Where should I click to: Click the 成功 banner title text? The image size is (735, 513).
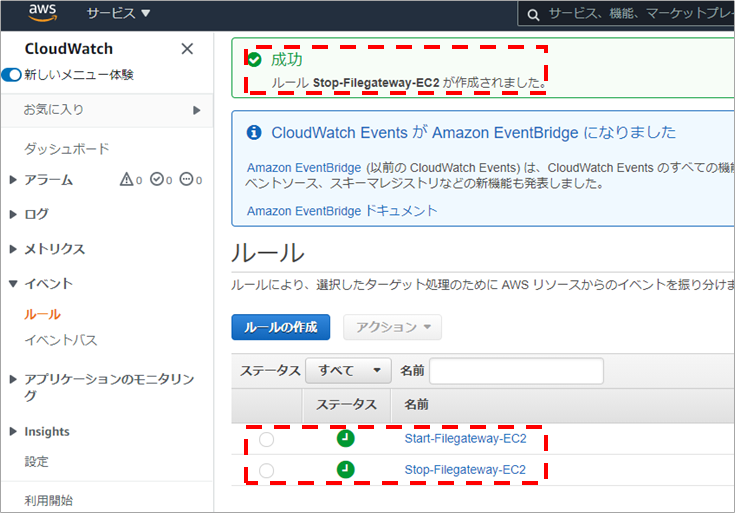pos(286,60)
